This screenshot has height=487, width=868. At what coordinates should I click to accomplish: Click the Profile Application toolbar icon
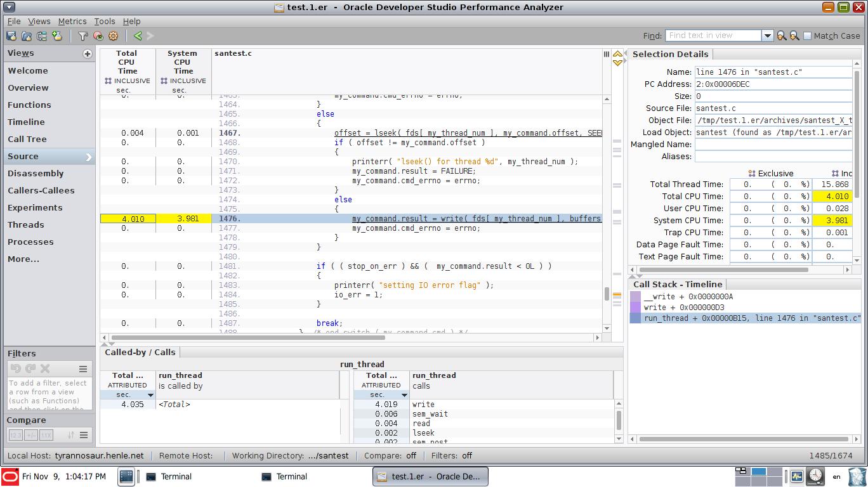[x=11, y=36]
